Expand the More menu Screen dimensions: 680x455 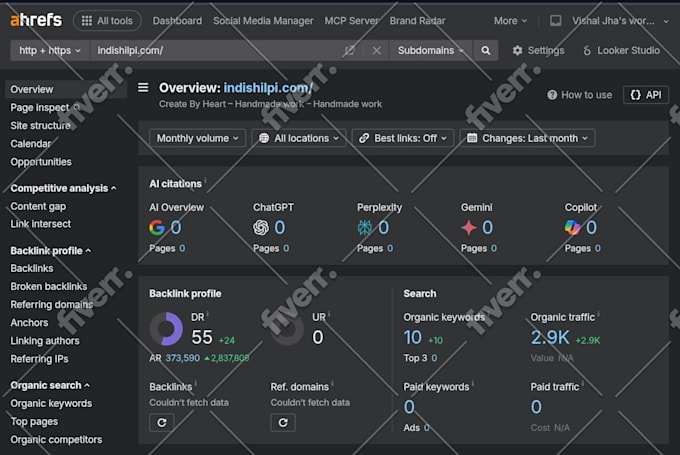[x=510, y=21]
